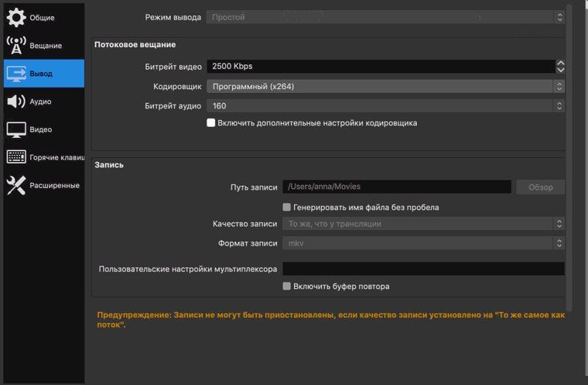Click the Обзор browse button

click(540, 187)
